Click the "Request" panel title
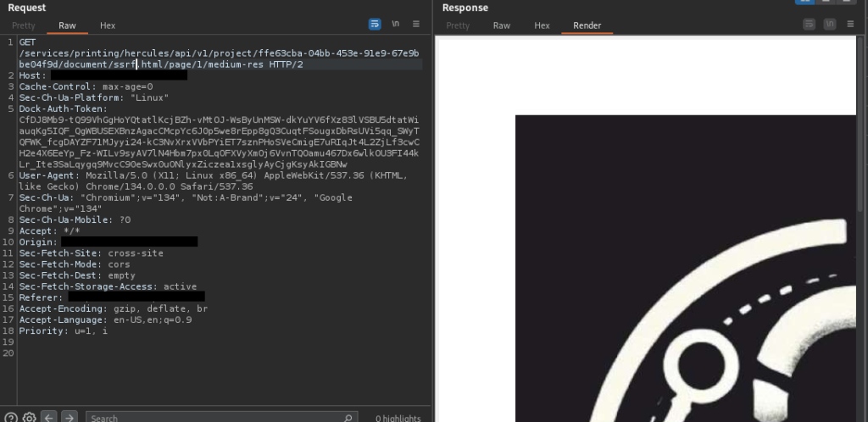 26,8
